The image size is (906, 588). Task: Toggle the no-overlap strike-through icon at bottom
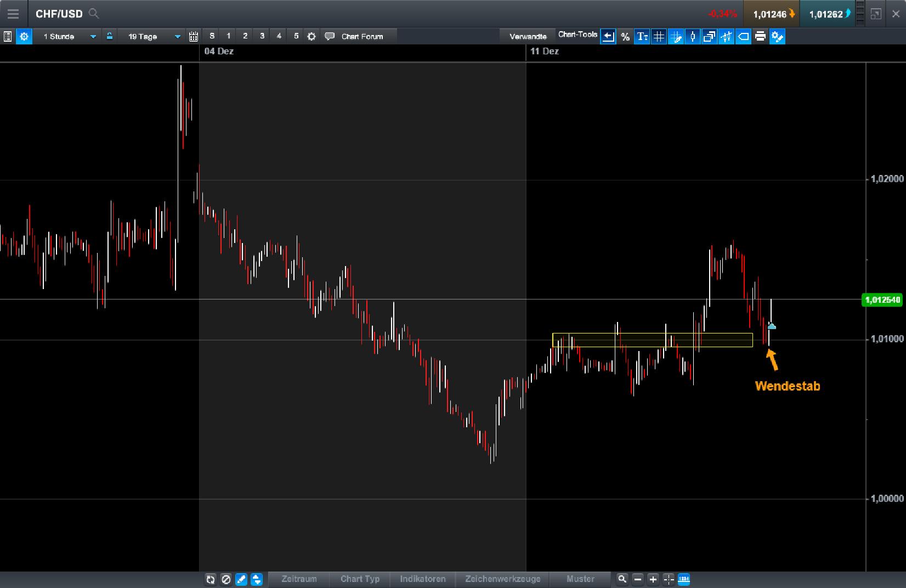point(226,579)
